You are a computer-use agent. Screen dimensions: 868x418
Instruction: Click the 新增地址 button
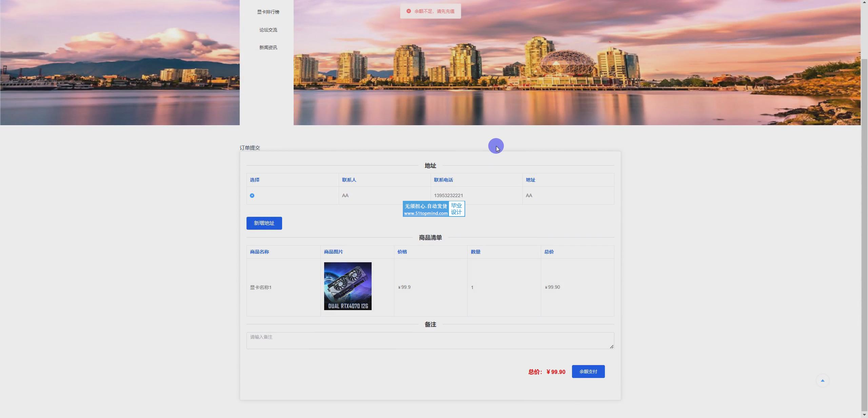tap(264, 223)
